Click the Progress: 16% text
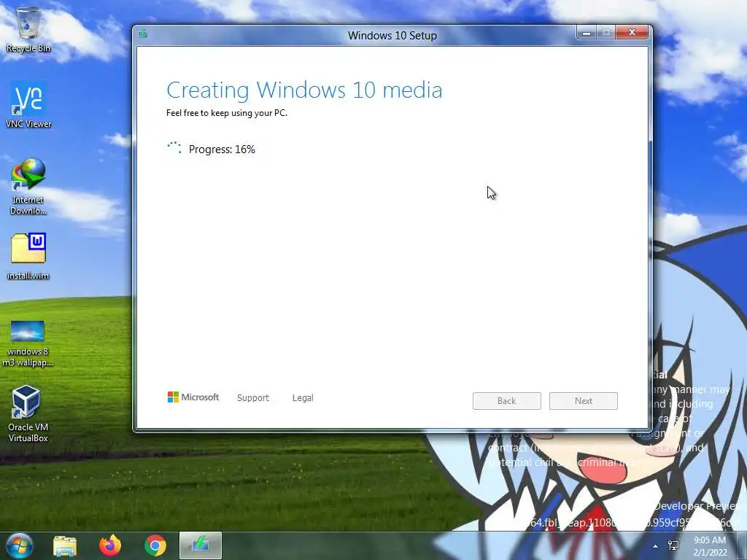This screenshot has height=560, width=747. [x=222, y=149]
